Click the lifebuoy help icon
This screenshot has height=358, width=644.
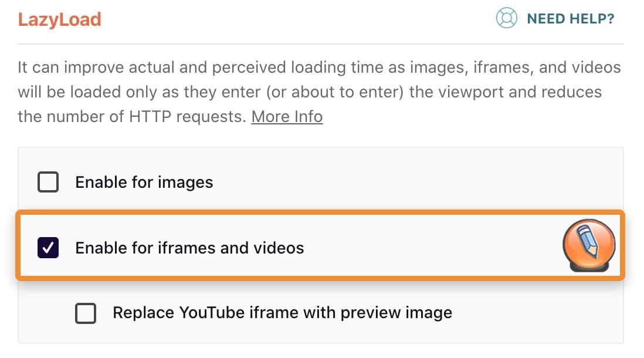506,18
